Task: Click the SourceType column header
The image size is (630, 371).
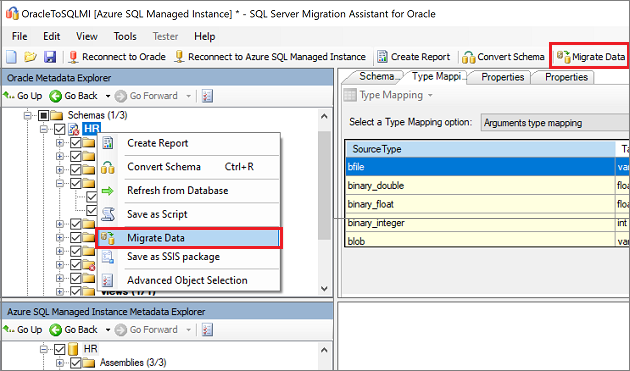Action: pos(480,149)
